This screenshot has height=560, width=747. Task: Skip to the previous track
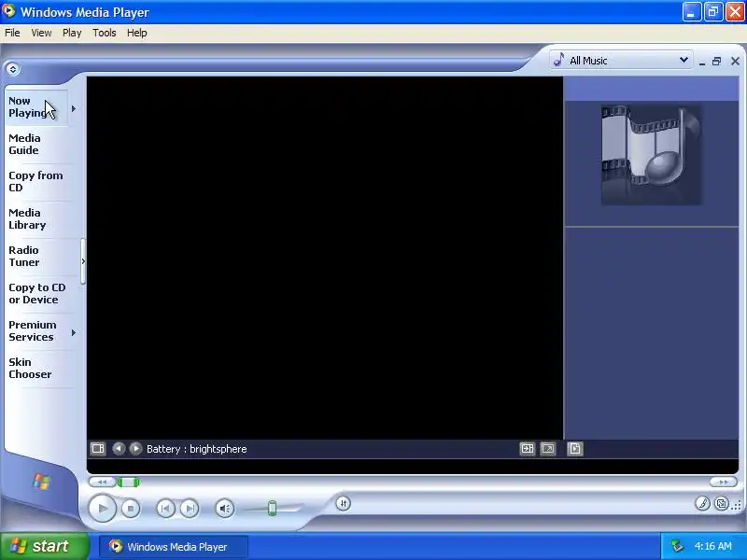point(166,509)
